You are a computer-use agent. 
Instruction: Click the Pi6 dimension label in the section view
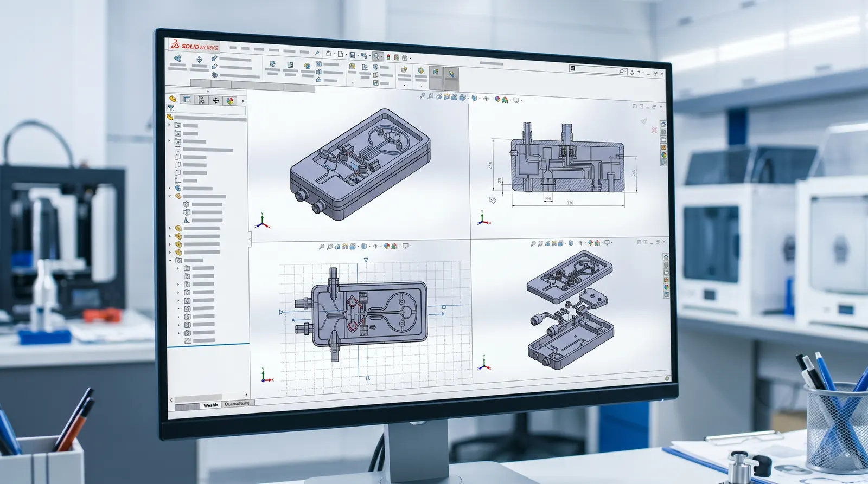[x=548, y=199]
